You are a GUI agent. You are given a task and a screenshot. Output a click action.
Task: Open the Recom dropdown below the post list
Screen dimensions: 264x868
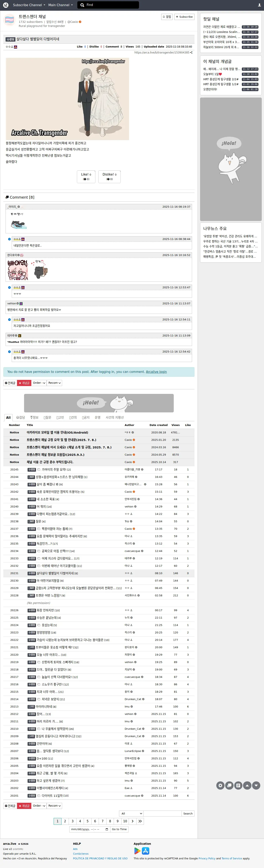(x=54, y=806)
